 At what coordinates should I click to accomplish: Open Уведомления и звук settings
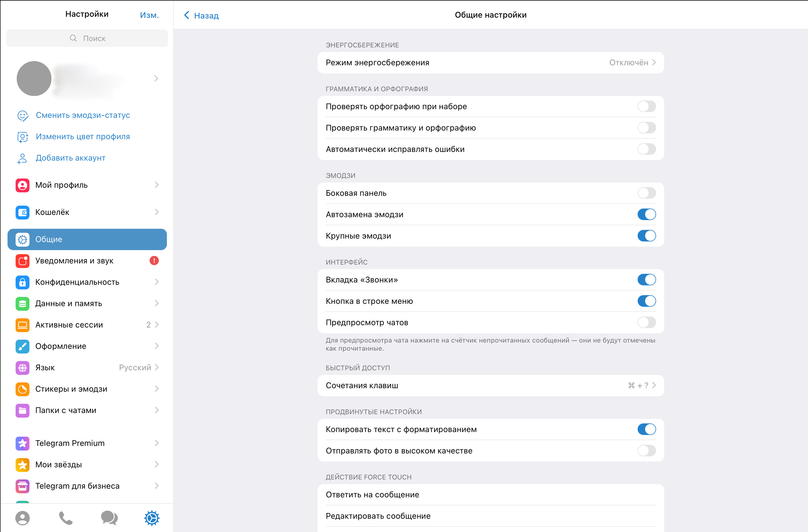click(x=74, y=261)
